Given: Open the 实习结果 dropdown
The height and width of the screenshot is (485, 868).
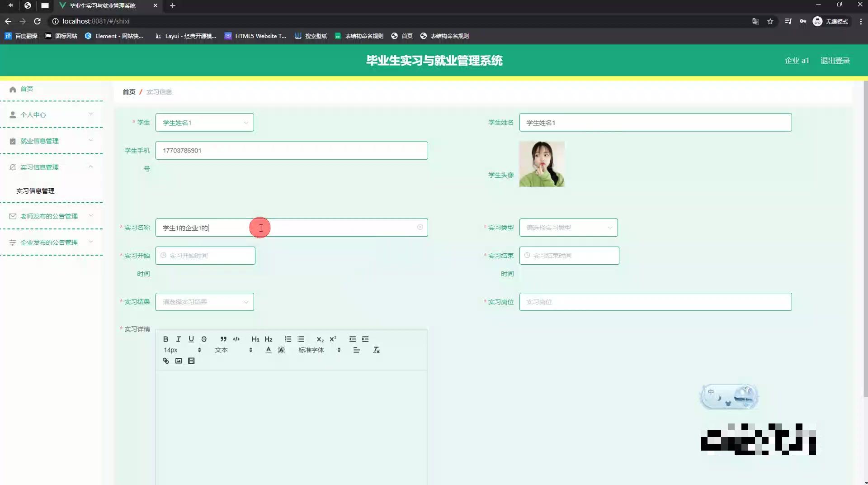Looking at the screenshot, I should point(204,302).
